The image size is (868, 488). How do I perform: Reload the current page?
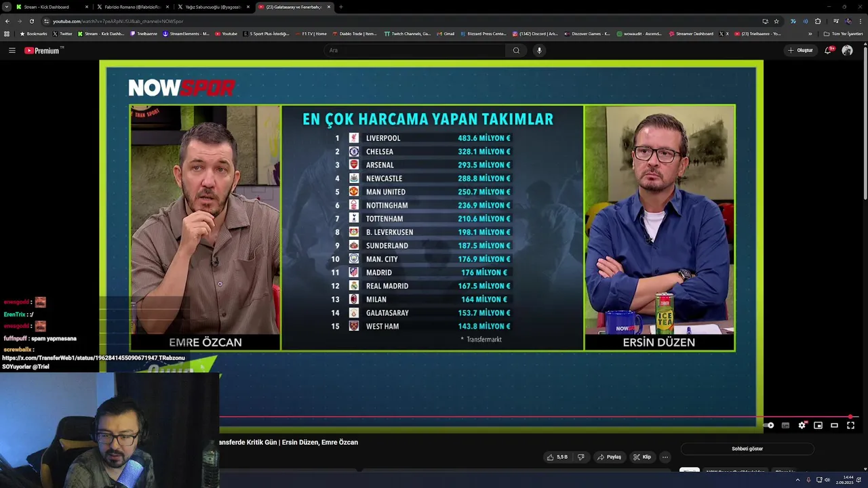(x=31, y=21)
